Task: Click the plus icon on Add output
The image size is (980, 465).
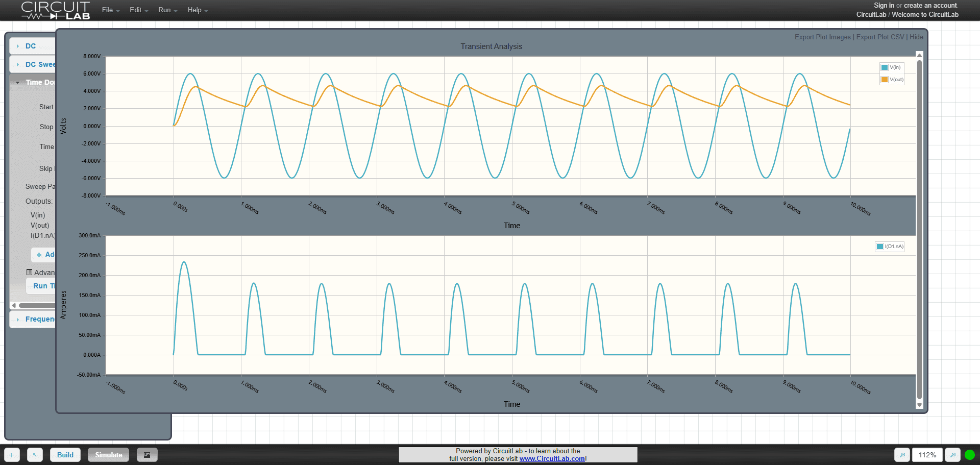Action: pos(39,255)
